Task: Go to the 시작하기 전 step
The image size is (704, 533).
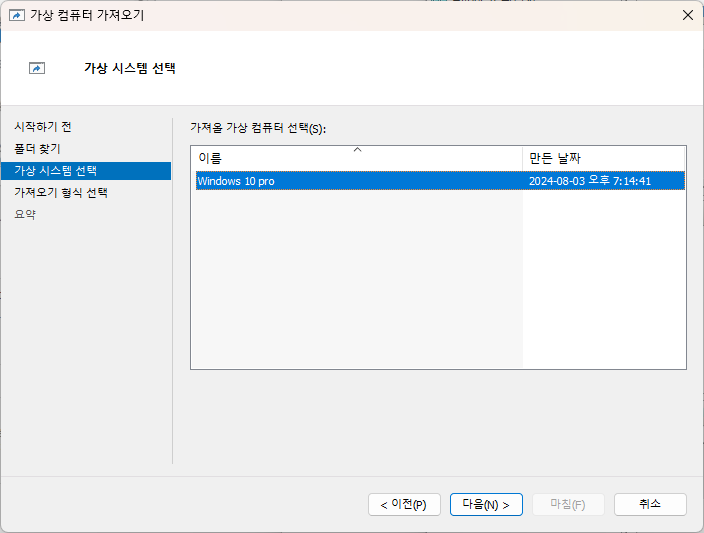Action: 43,127
